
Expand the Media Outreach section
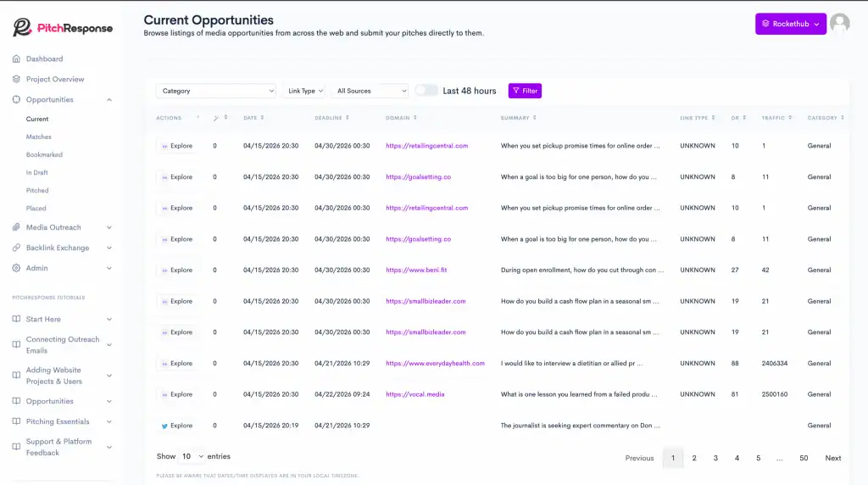(109, 227)
